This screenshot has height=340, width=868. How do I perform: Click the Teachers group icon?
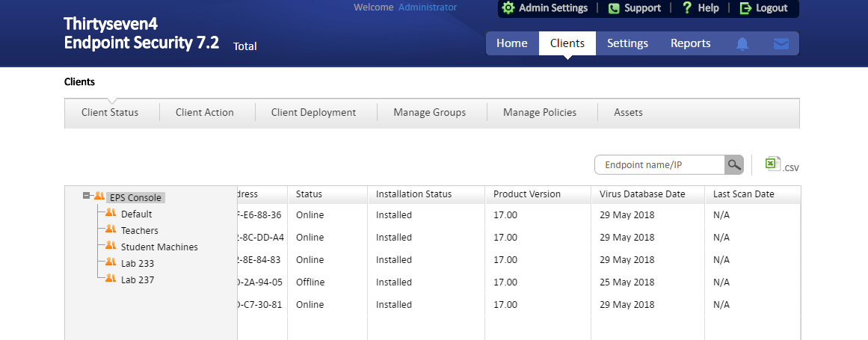point(111,229)
